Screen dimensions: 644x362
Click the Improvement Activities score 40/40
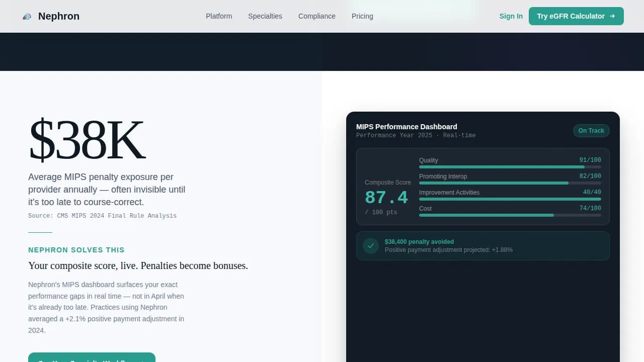coord(592,192)
